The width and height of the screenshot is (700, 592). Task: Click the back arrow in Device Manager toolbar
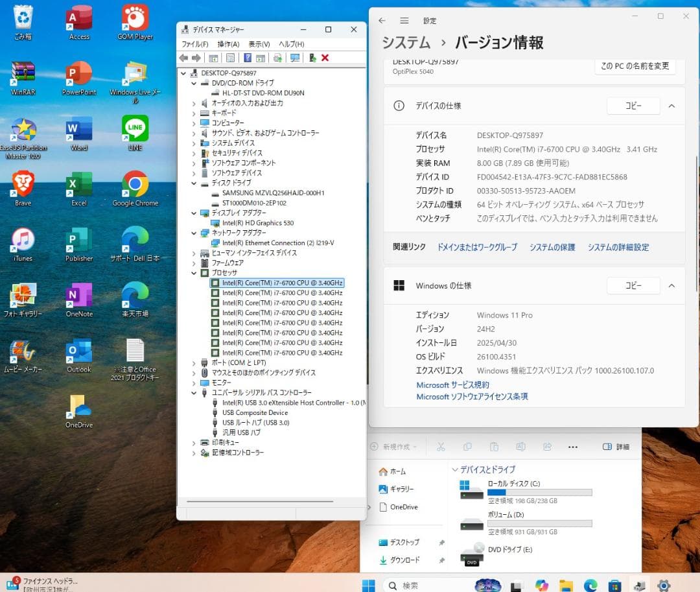click(184, 58)
